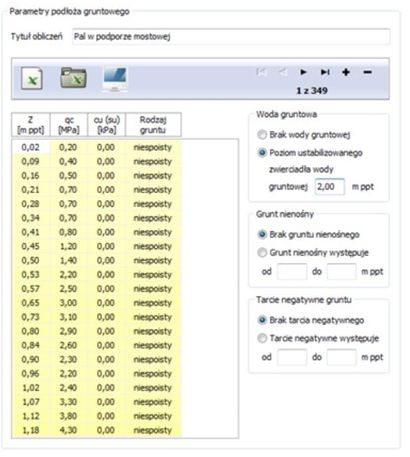The image size is (410, 457).
Task: Select depth cell 0,96
Action: [x=30, y=374]
